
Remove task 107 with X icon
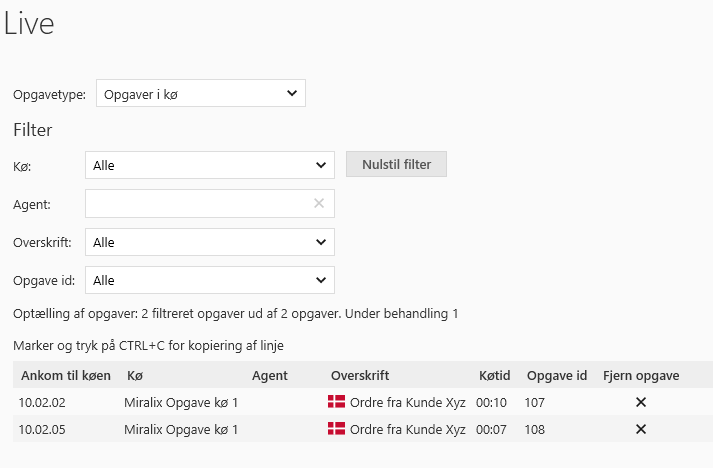click(641, 402)
